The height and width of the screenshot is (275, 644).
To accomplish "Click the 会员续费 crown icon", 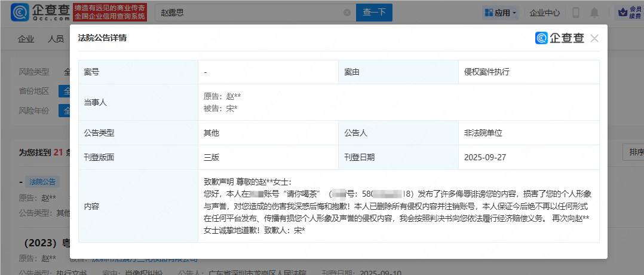I will (626, 13).
